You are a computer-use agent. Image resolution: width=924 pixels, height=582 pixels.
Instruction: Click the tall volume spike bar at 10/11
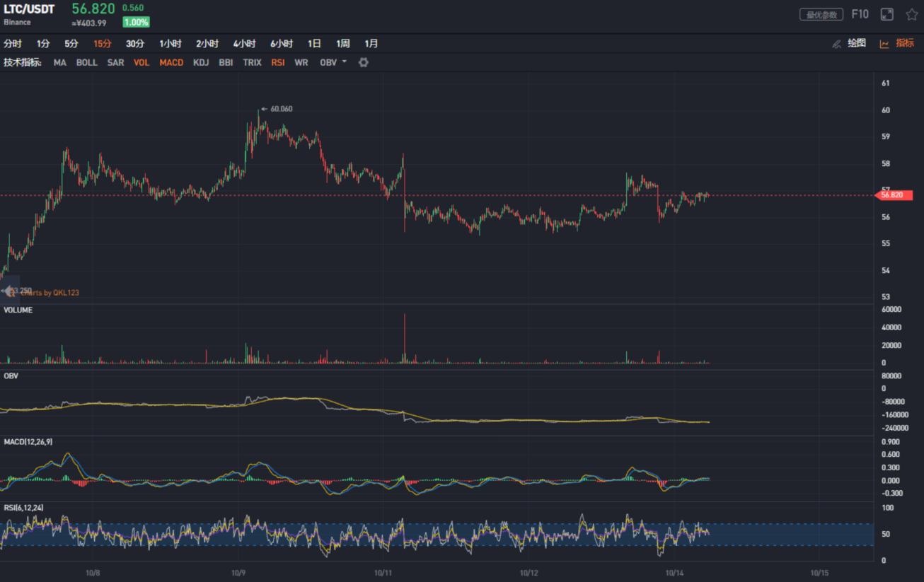tap(405, 339)
